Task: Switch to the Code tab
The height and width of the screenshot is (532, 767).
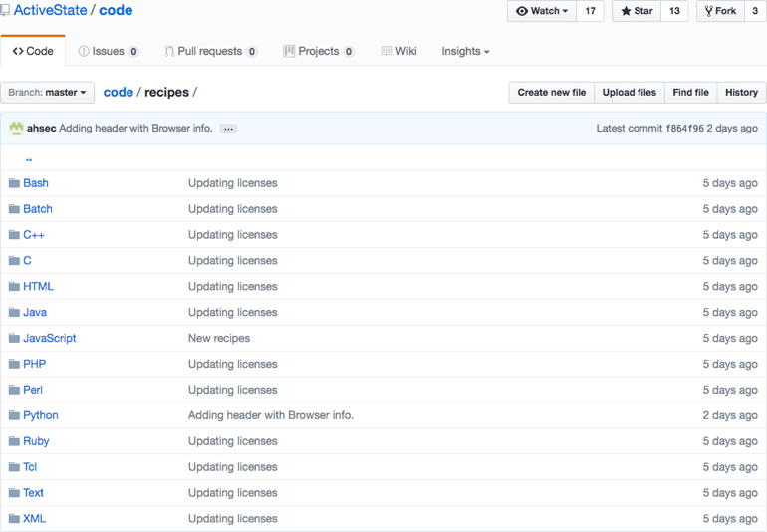Action: tap(33, 51)
